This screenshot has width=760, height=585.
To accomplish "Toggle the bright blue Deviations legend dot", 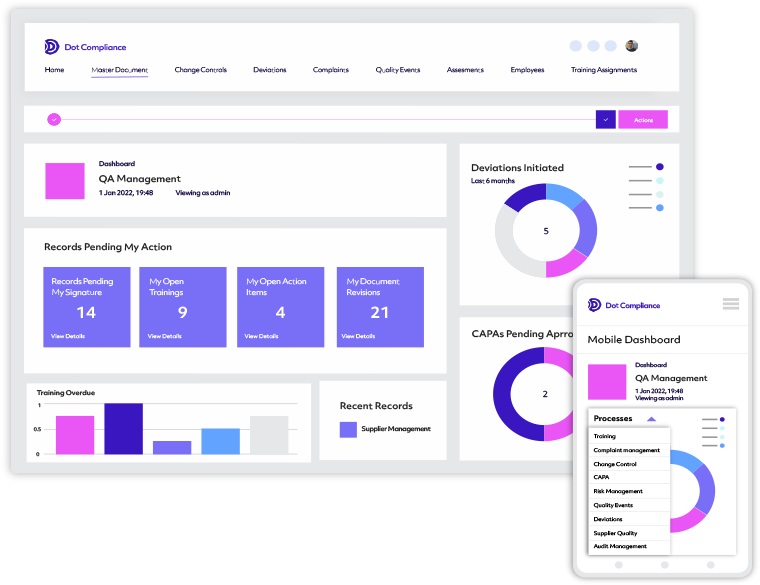I will (660, 207).
